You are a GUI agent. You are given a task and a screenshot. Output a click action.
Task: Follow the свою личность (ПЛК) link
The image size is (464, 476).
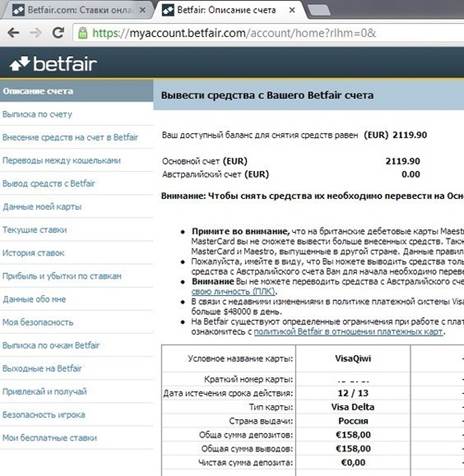coord(234,291)
